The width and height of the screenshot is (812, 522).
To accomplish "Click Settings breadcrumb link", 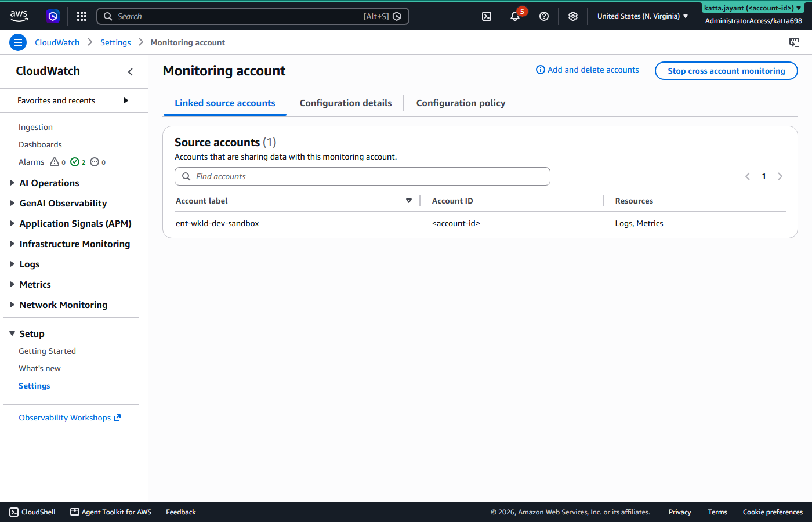I will [115, 42].
